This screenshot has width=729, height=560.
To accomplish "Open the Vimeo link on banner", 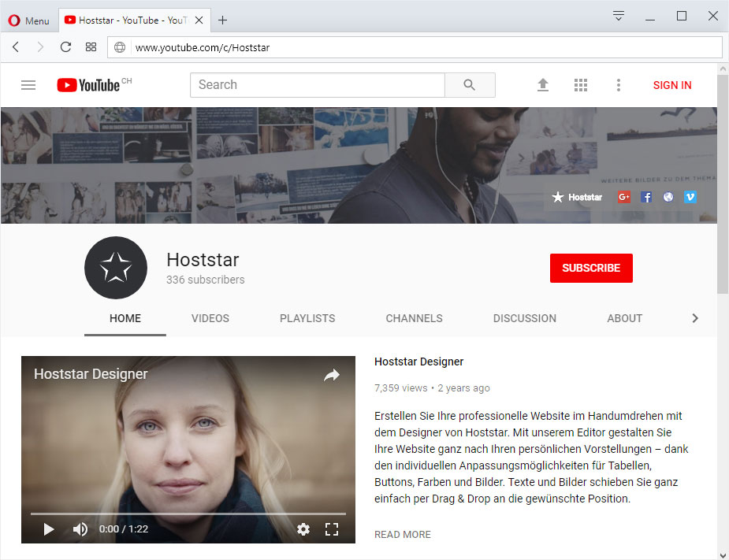I will pos(690,197).
